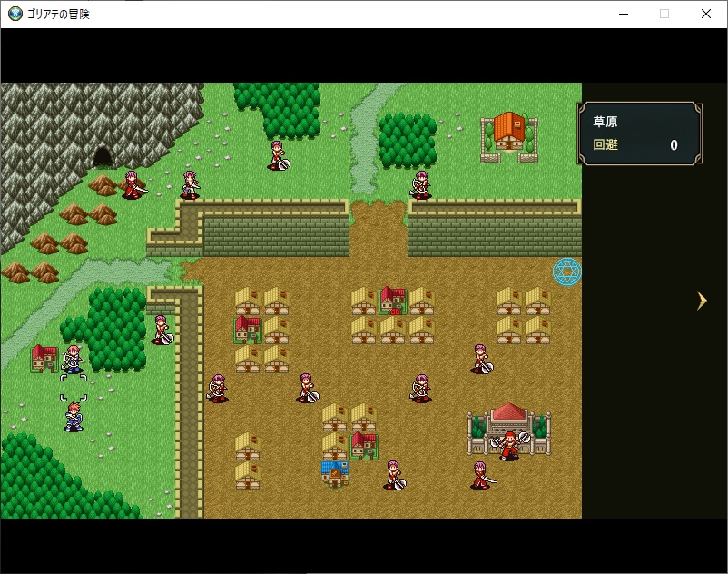Select the player archer beside the red-roofed house
Screen dimensions: 728x574
[73, 359]
